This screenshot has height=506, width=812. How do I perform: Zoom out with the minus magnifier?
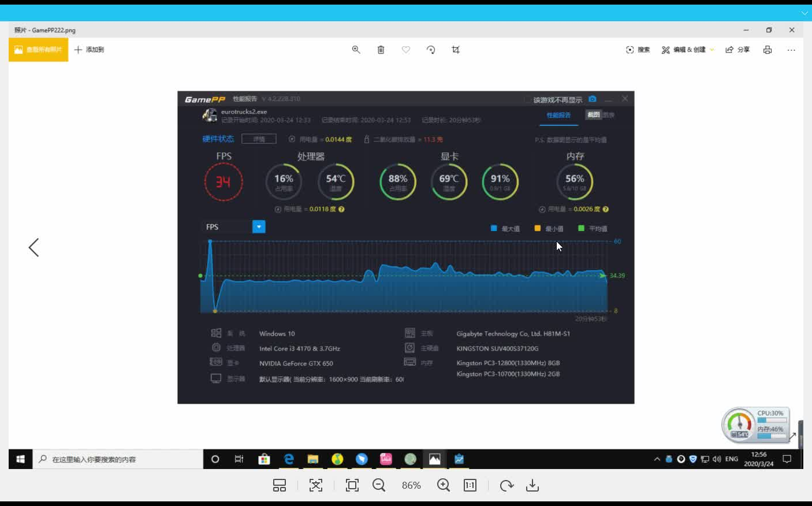[x=379, y=485]
